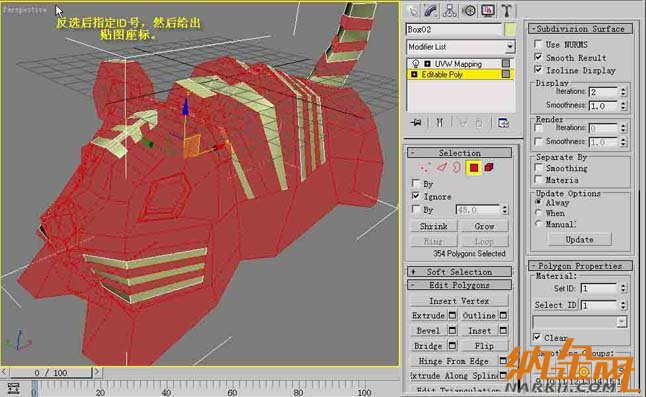Click the Update button

point(580,240)
